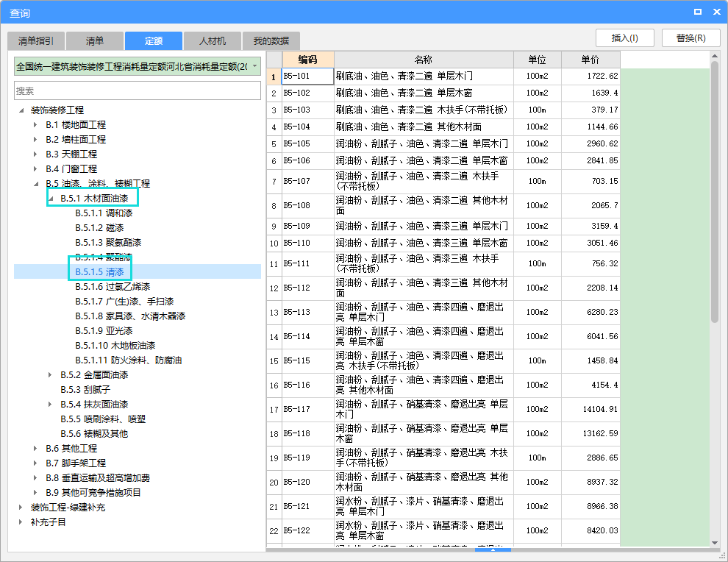The height and width of the screenshot is (562, 728).
Task: Select B.5.1.1 调和漆 in the tree
Action: (x=104, y=213)
